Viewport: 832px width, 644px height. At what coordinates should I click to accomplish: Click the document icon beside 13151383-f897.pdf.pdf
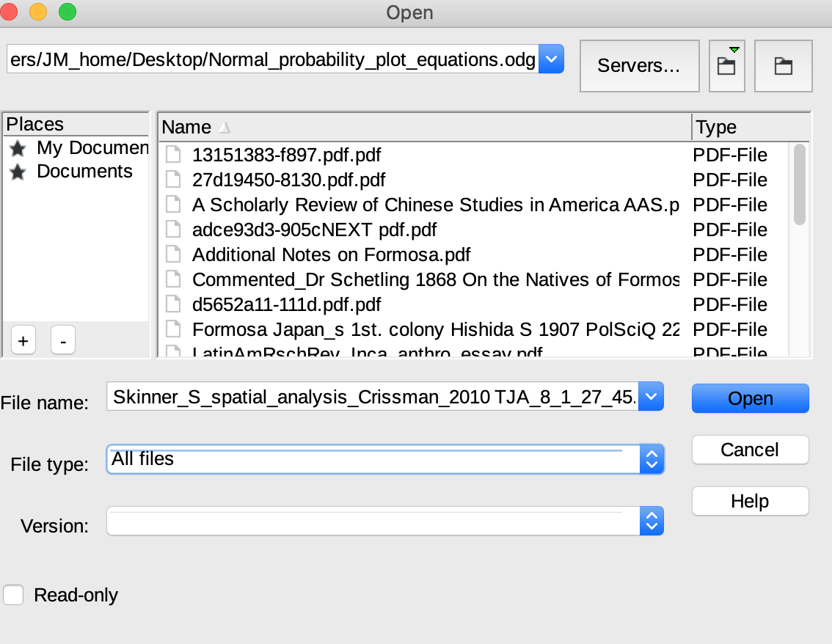click(174, 155)
